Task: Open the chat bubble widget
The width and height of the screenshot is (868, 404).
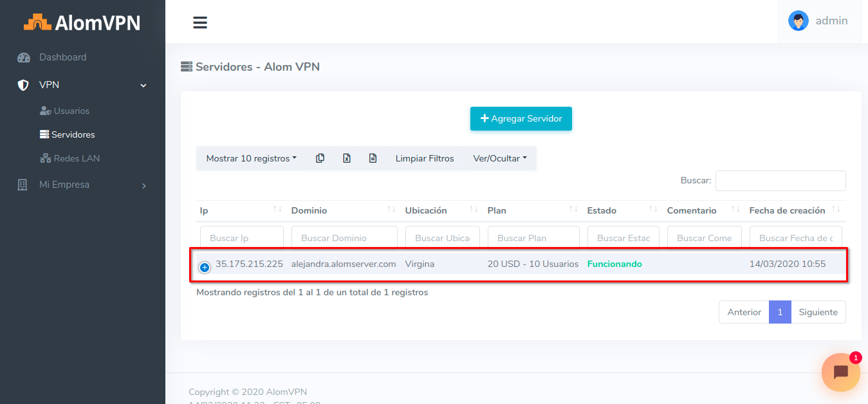Action: (x=840, y=372)
